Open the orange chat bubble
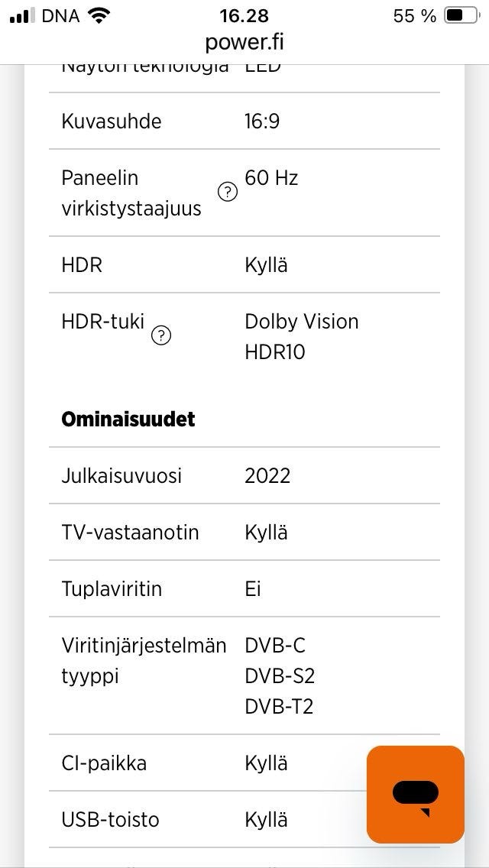 coord(415,795)
